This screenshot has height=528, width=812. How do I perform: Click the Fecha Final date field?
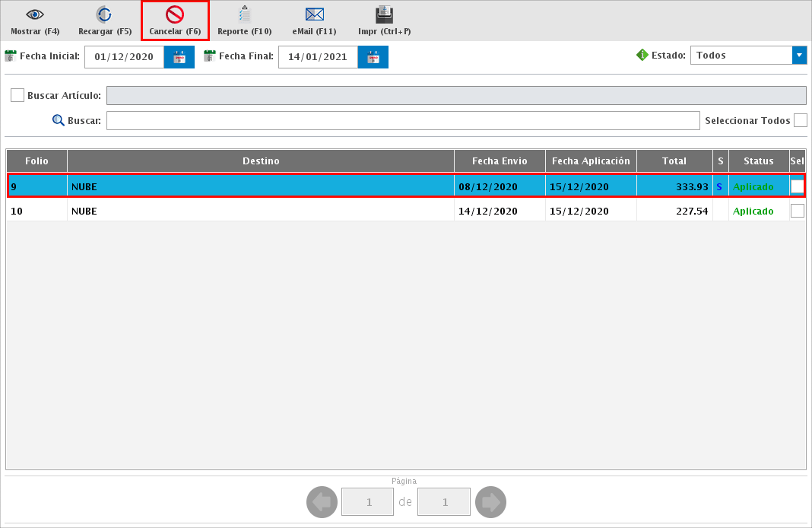pyautogui.click(x=318, y=57)
